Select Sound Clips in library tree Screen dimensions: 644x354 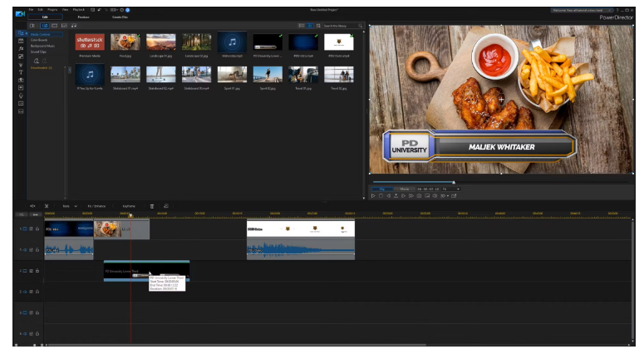[38, 52]
